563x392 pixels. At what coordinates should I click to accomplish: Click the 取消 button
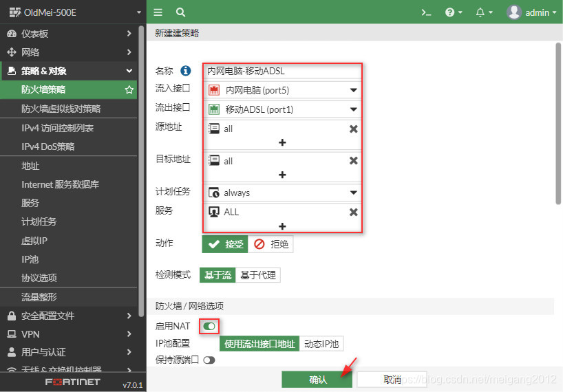[x=392, y=380]
